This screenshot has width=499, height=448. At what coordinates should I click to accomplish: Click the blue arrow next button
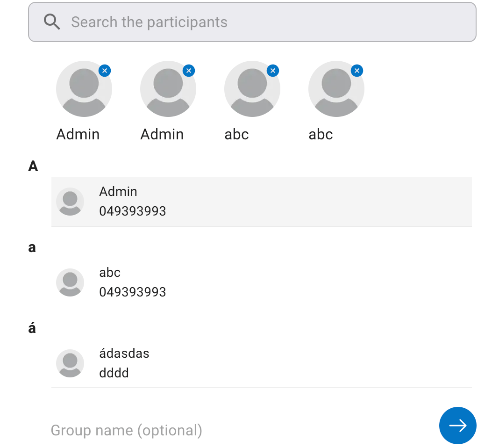pyautogui.click(x=457, y=425)
